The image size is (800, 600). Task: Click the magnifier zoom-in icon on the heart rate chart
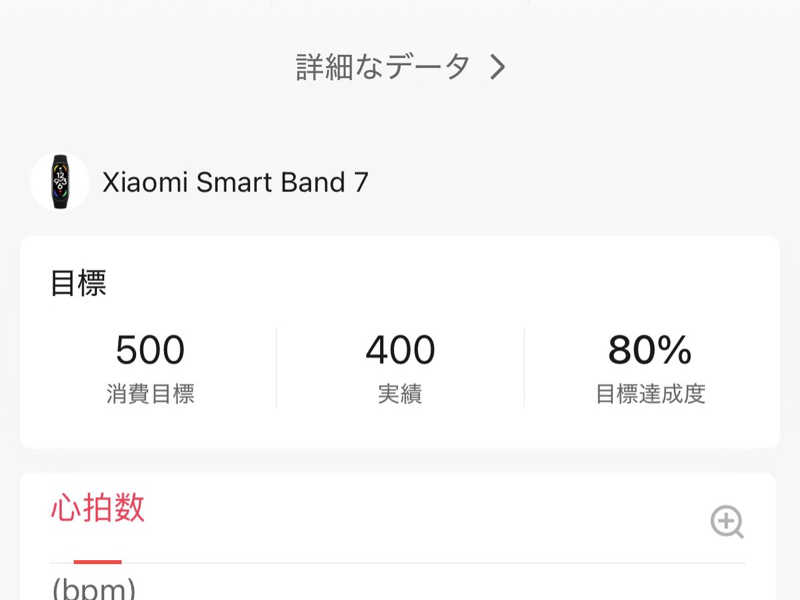tap(727, 521)
